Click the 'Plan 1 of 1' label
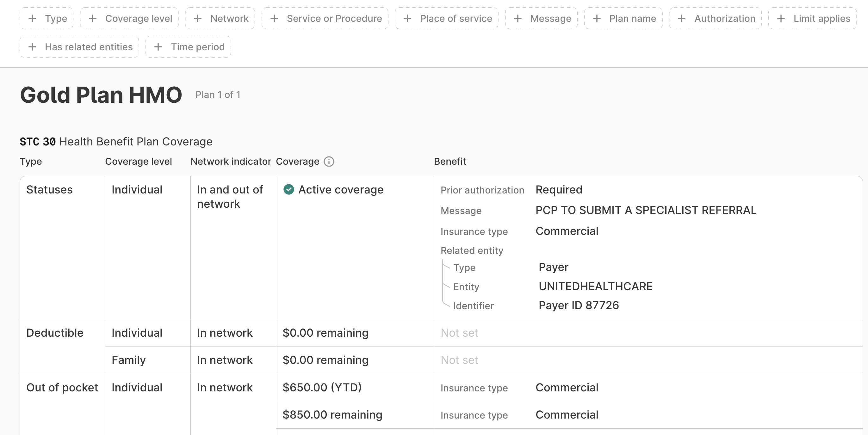The image size is (868, 435). pyautogui.click(x=218, y=95)
